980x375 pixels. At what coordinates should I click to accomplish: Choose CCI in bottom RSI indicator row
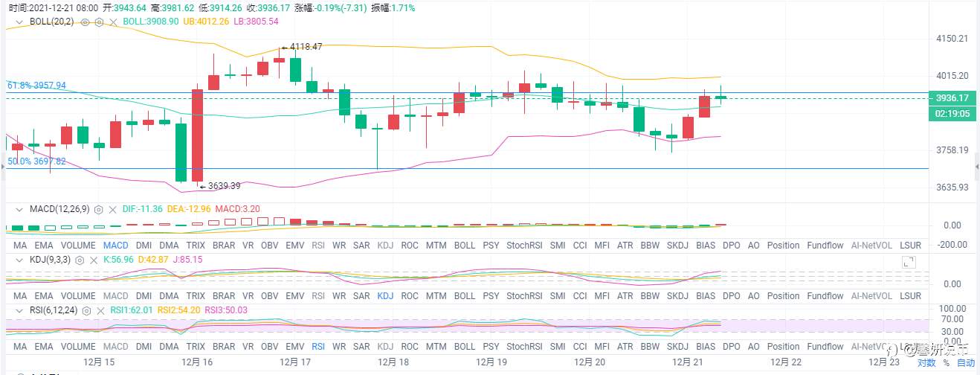click(580, 347)
